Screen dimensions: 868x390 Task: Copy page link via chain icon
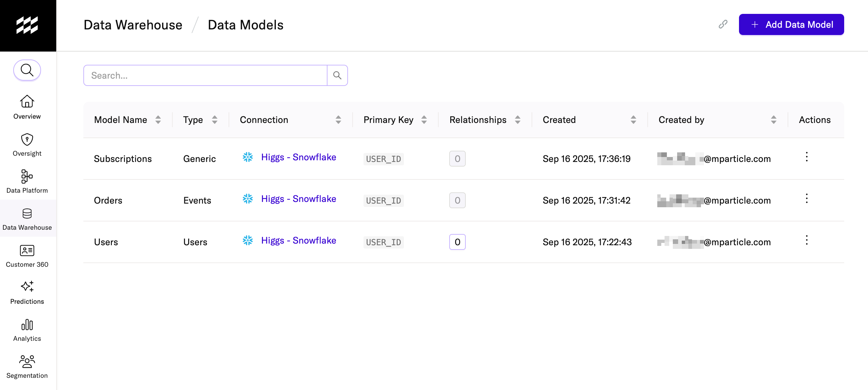(x=723, y=24)
